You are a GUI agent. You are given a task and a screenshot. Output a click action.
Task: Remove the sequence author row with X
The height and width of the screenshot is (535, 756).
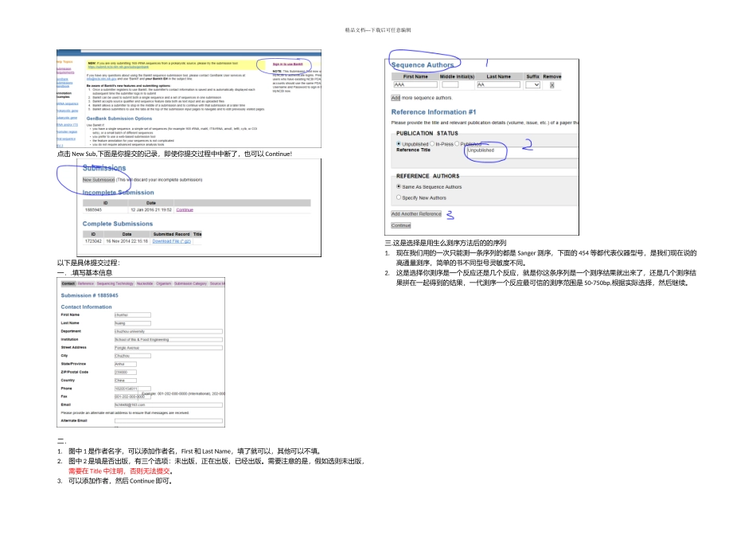(552, 84)
